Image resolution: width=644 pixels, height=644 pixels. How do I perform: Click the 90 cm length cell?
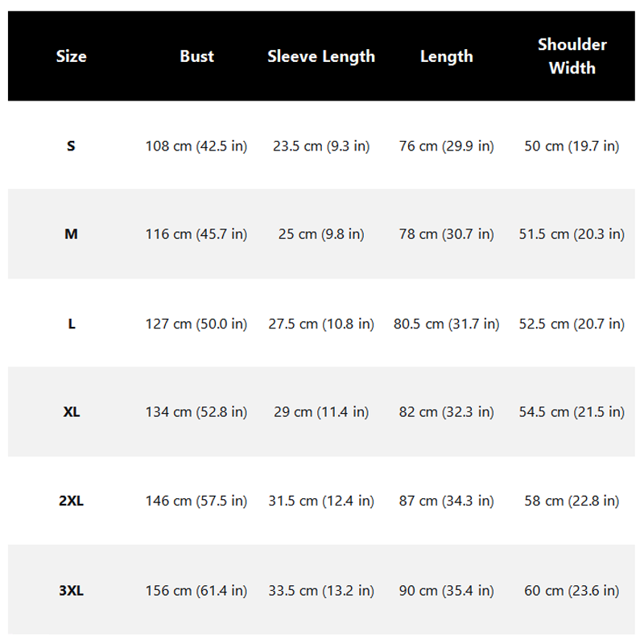tap(447, 591)
